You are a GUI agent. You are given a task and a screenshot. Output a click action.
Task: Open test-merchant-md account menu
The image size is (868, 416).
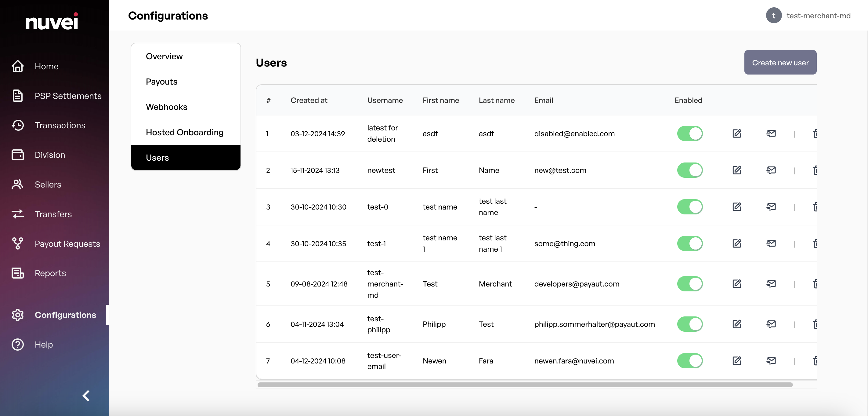click(808, 16)
